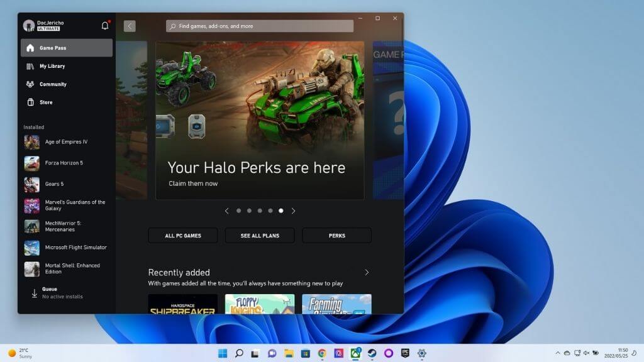Click the Halo Perks banner image
Image resolution: width=644 pixels, height=362 pixels.
[260, 120]
